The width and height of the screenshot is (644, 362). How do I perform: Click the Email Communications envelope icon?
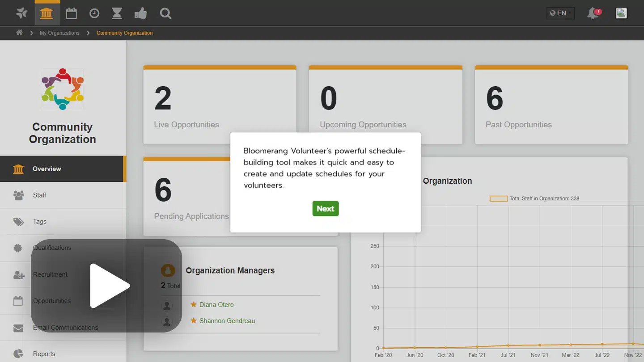tap(18, 328)
